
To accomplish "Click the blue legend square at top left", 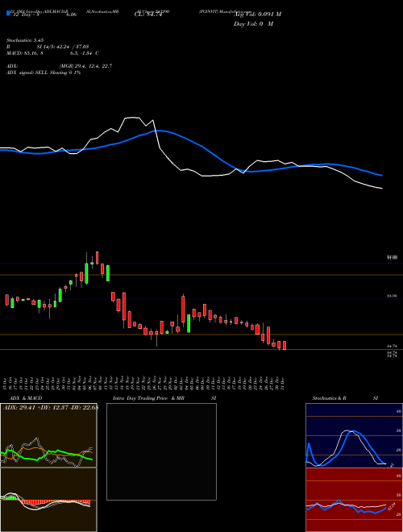I will pyautogui.click(x=8, y=13).
